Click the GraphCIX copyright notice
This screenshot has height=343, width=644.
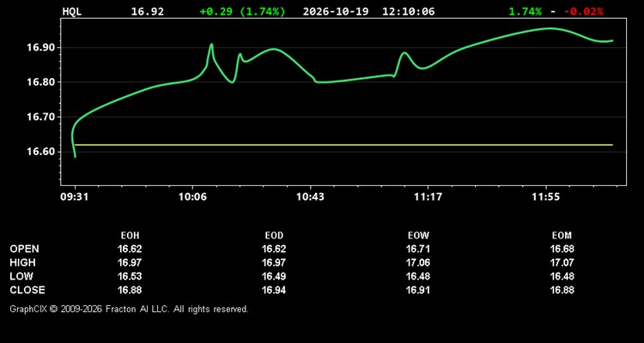[129, 309]
